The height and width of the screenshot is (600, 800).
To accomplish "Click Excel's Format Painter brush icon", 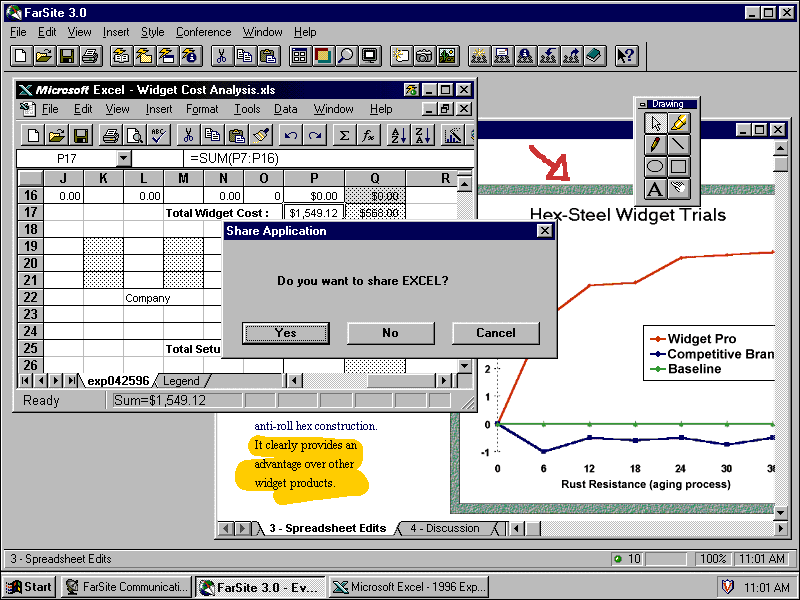I will pyautogui.click(x=262, y=135).
